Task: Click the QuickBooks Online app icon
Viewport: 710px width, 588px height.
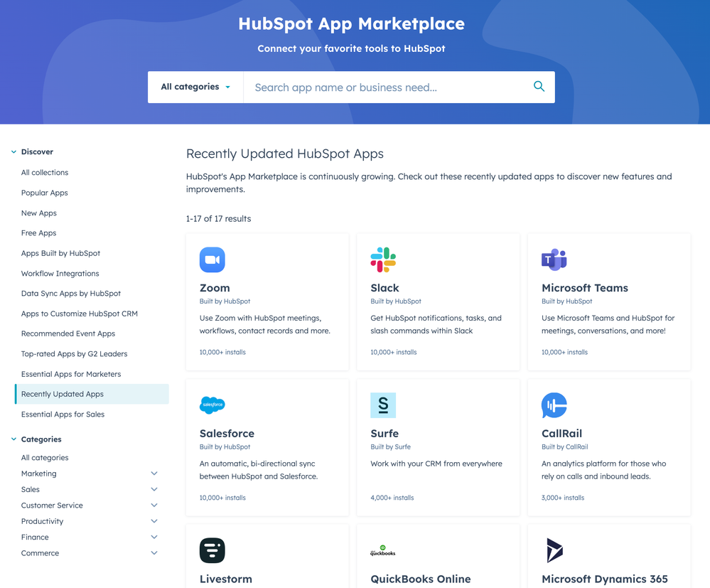Action: tap(383, 551)
